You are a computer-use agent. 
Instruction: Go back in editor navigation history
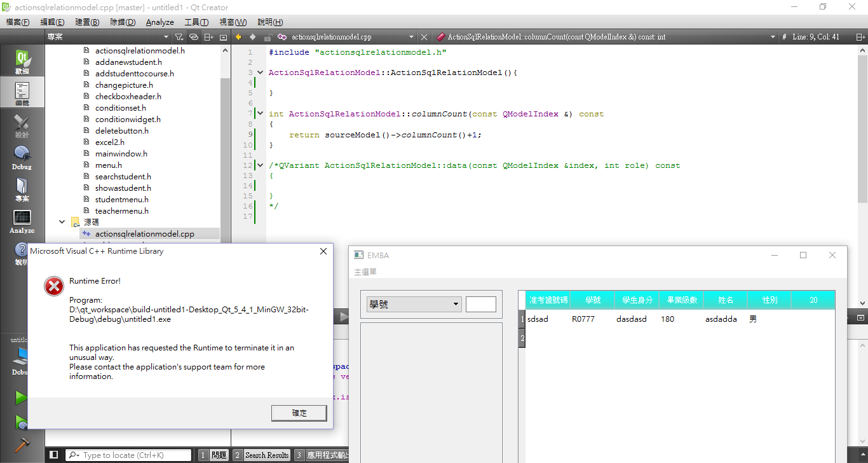(239, 37)
